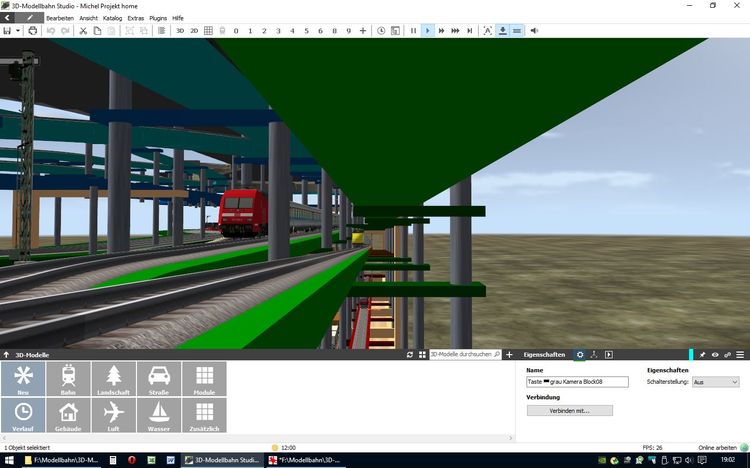
Task: Toggle the snap-to-ground icon
Action: coord(503,31)
